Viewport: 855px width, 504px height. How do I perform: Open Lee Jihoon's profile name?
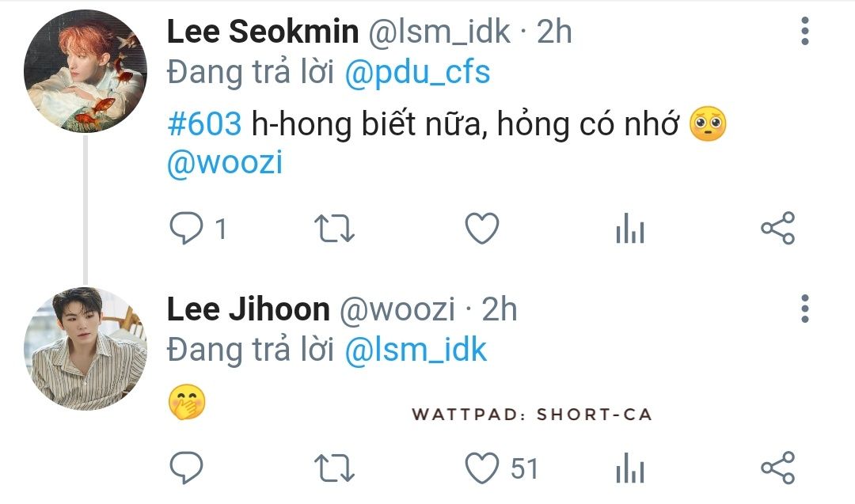coord(249,309)
